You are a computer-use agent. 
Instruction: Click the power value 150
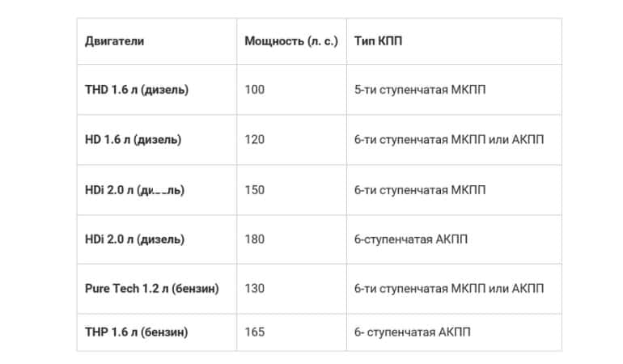pos(254,190)
